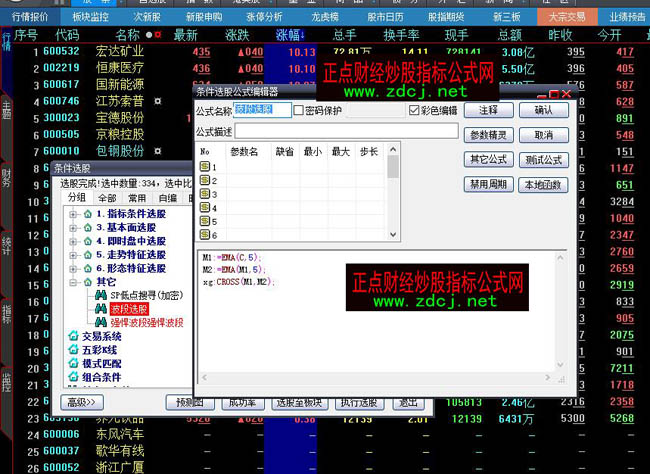Image resolution: width=650 pixels, height=474 pixels.
Task: Expand the 1.指标条件选股 tree node
Action: [x=73, y=215]
